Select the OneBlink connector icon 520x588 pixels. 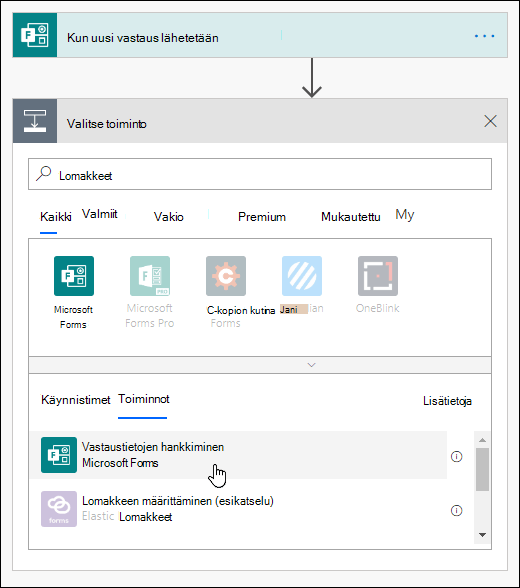(x=378, y=276)
